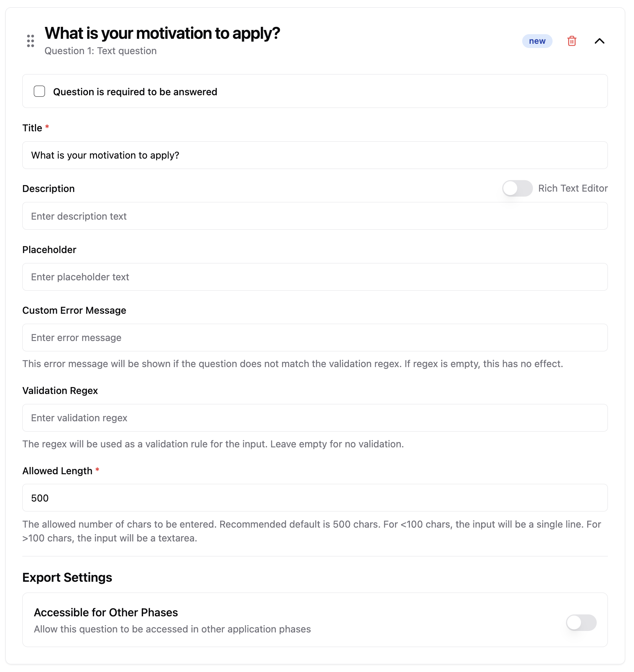Click the Validation Regex input
Screen dimensions: 634x672
[315, 418]
